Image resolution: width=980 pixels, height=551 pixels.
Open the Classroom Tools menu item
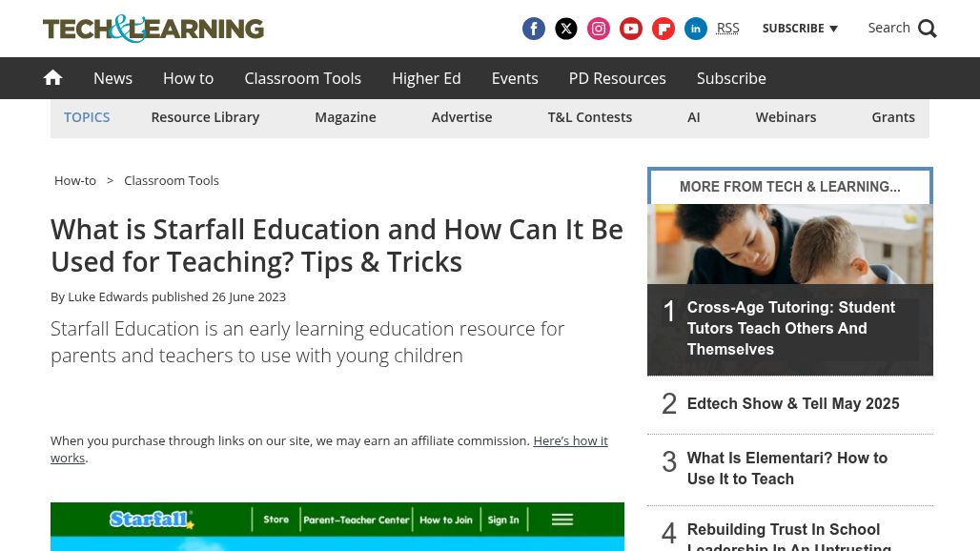pos(302,78)
